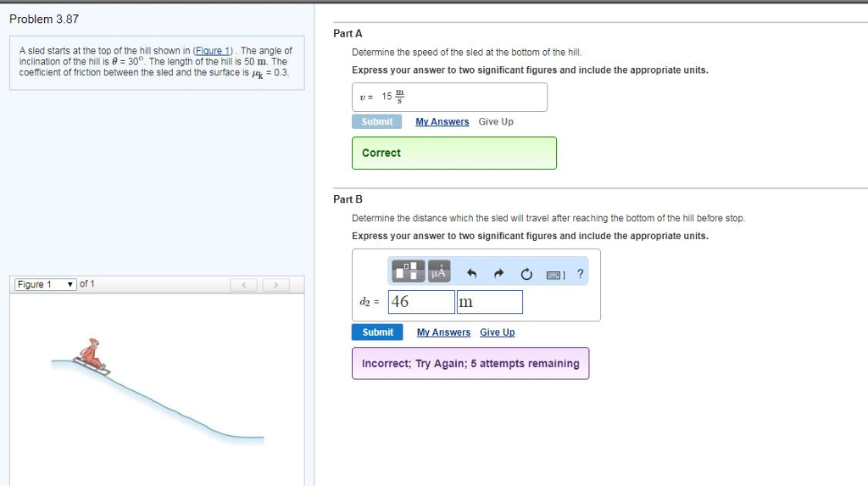Edit the units field containing m
The width and height of the screenshot is (868, 486).
tap(489, 302)
